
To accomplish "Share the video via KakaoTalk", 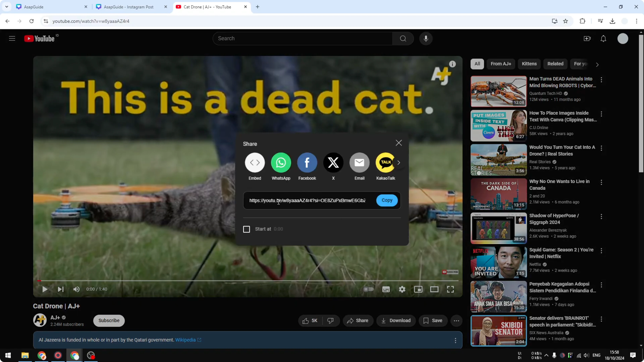I will click(385, 163).
